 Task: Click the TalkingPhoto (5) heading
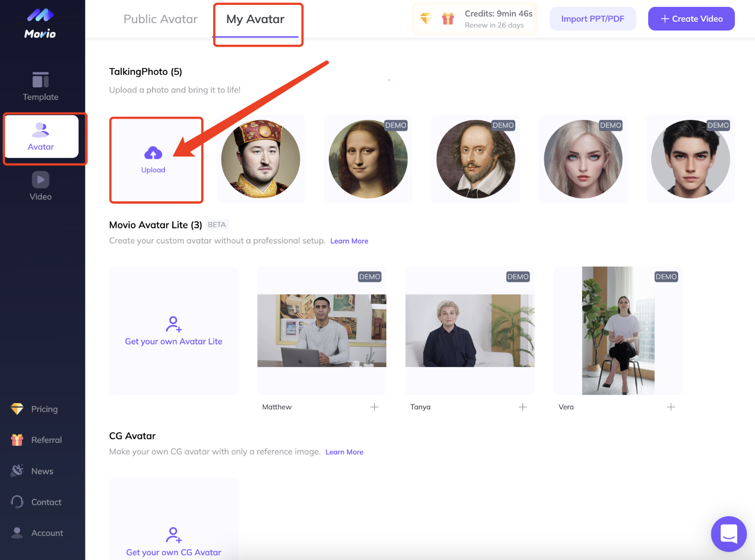tap(146, 71)
